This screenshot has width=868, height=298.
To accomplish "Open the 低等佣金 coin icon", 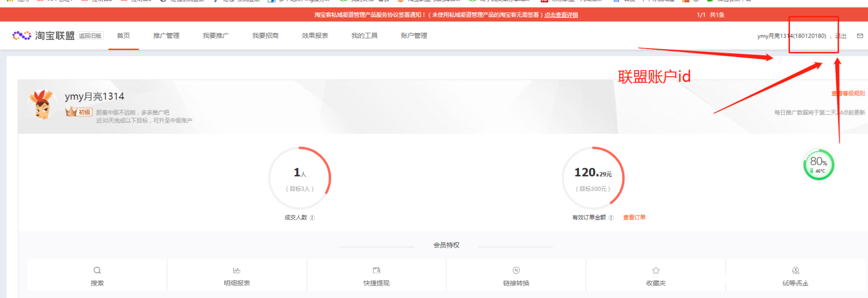I will (796, 270).
